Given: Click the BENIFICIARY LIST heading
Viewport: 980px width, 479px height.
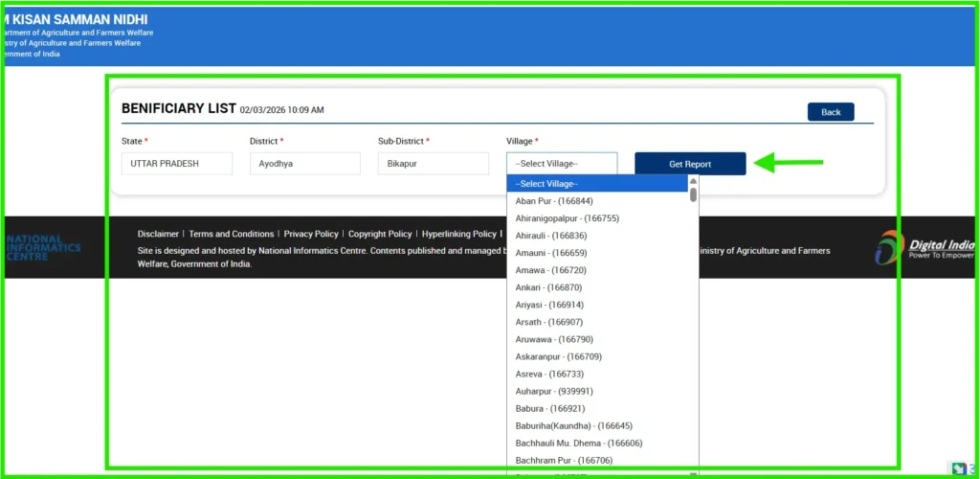Looking at the screenshot, I should point(179,107).
